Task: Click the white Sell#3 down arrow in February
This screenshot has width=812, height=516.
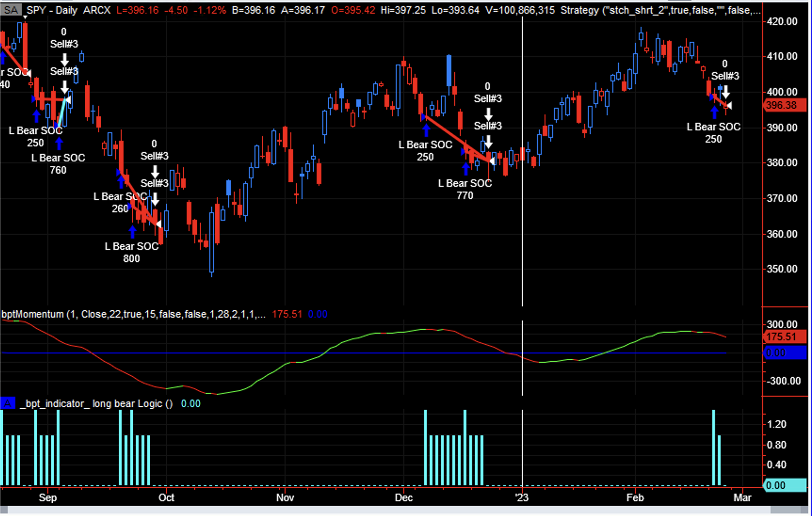Action: (725, 91)
